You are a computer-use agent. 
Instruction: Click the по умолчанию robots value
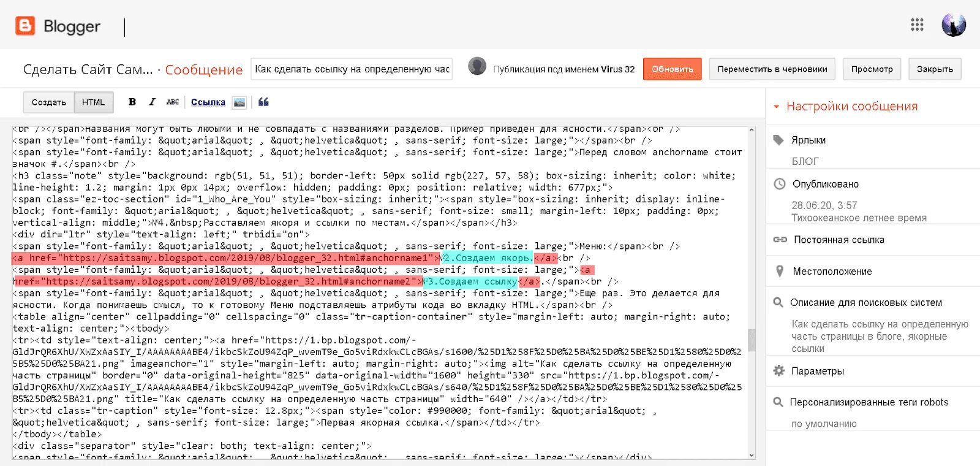click(x=824, y=424)
